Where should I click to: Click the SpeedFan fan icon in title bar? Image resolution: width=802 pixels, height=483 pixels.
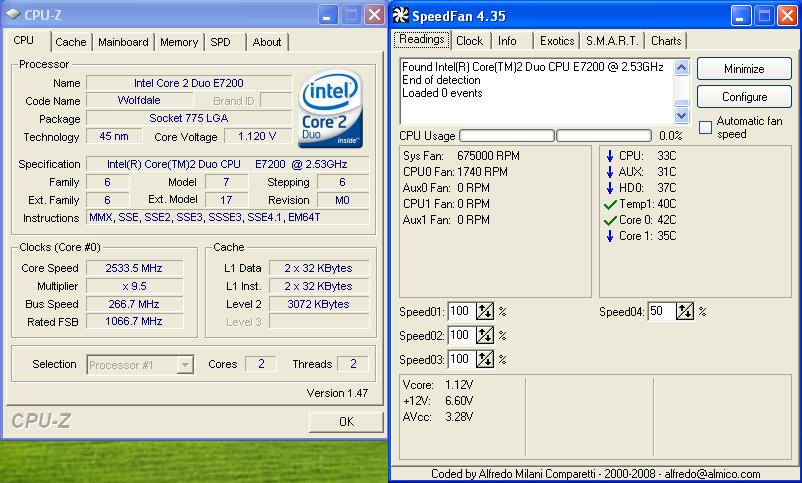(x=401, y=14)
